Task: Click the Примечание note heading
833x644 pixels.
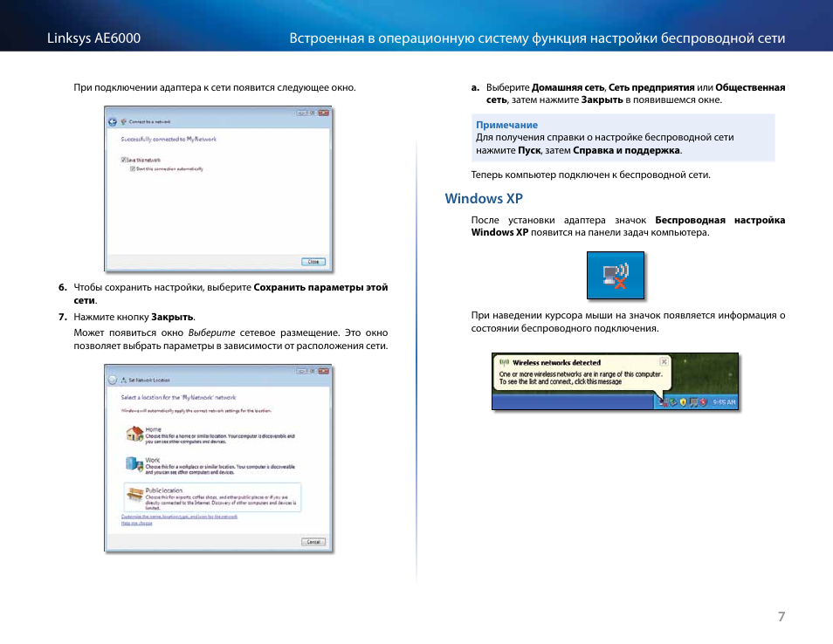Action: coord(506,125)
